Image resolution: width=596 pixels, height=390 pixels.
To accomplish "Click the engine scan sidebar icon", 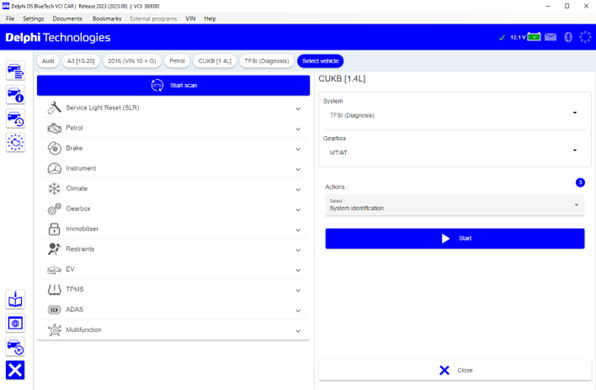I will point(15,143).
